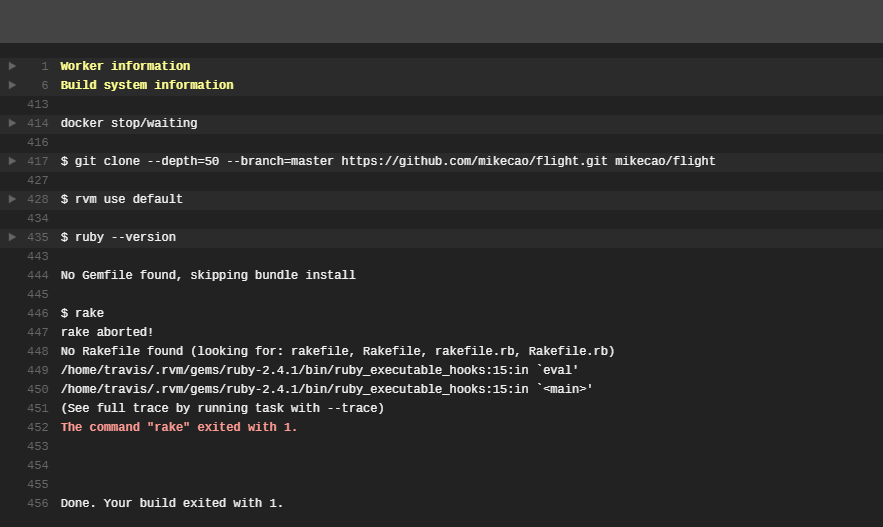Screen dimensions: 883x527
Task: Click 'No Gemfile found, skipping bundle install'
Action: click(208, 275)
